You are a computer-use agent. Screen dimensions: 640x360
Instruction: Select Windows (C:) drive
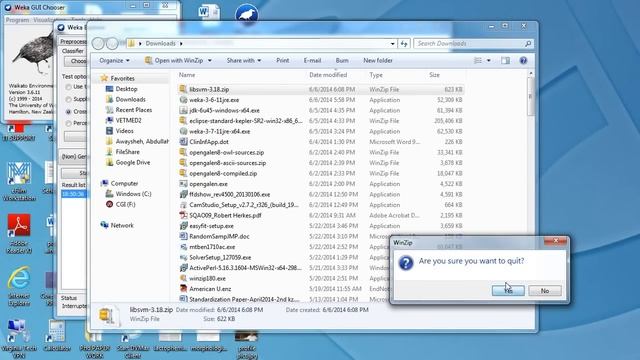click(x=133, y=194)
